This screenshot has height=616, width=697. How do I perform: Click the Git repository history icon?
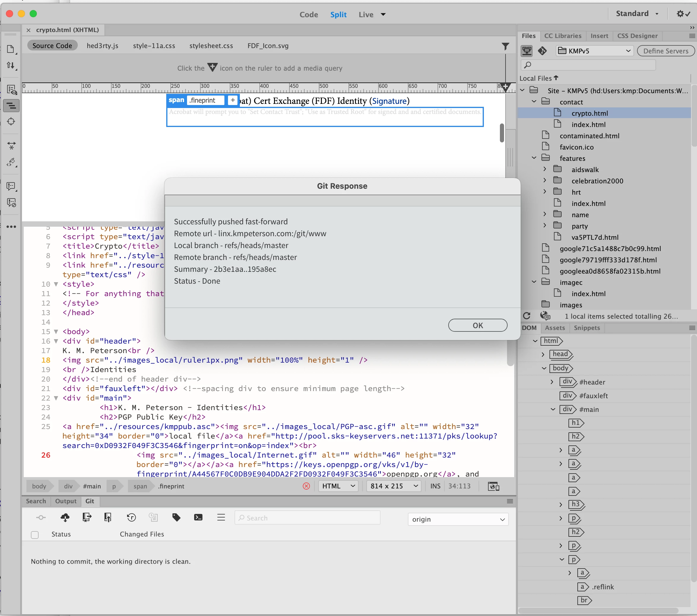[131, 517]
